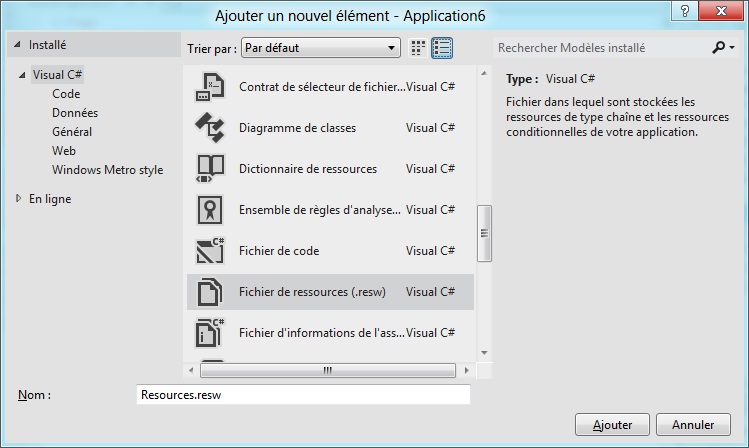Click the search magnifier icon
The image size is (749, 448).
(719, 47)
